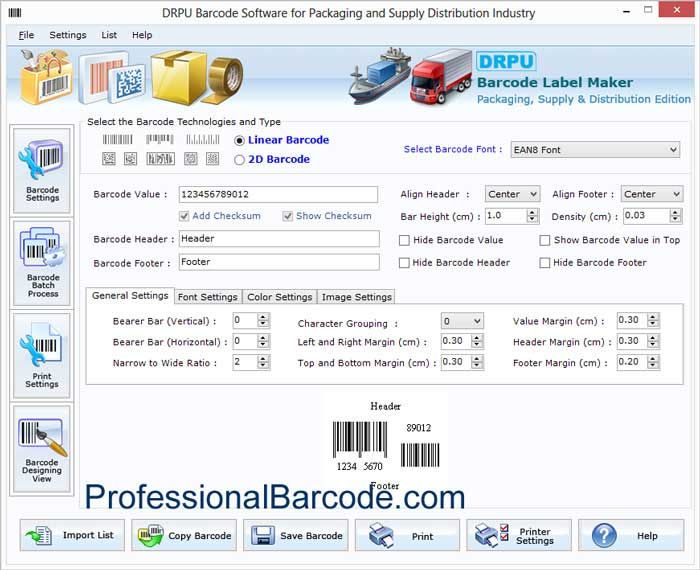
Task: Open the Printer Settings button
Action: tap(519, 535)
